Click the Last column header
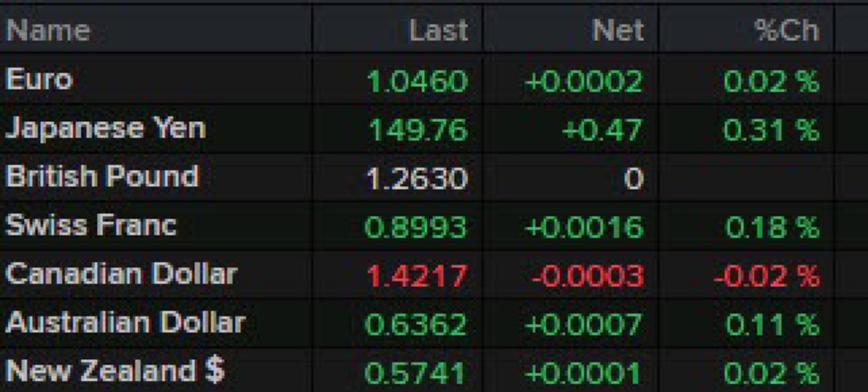 point(438,30)
